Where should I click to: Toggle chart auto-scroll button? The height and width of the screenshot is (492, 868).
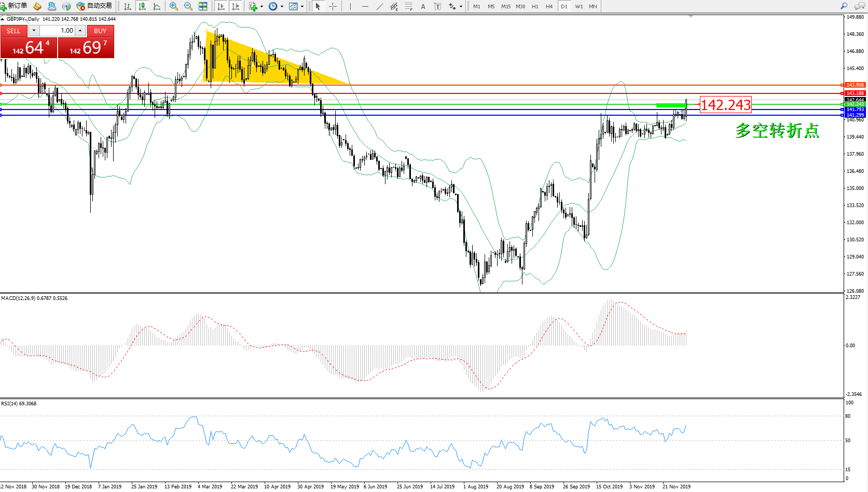pos(221,6)
